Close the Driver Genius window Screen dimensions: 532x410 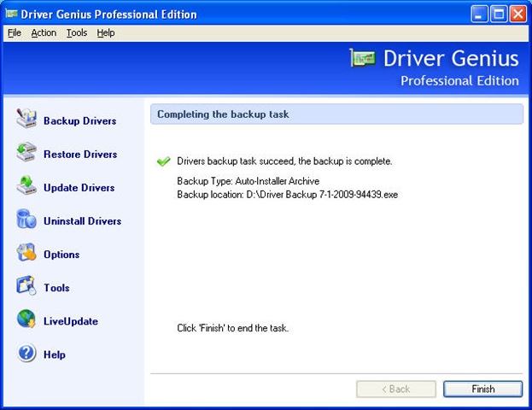point(518,15)
